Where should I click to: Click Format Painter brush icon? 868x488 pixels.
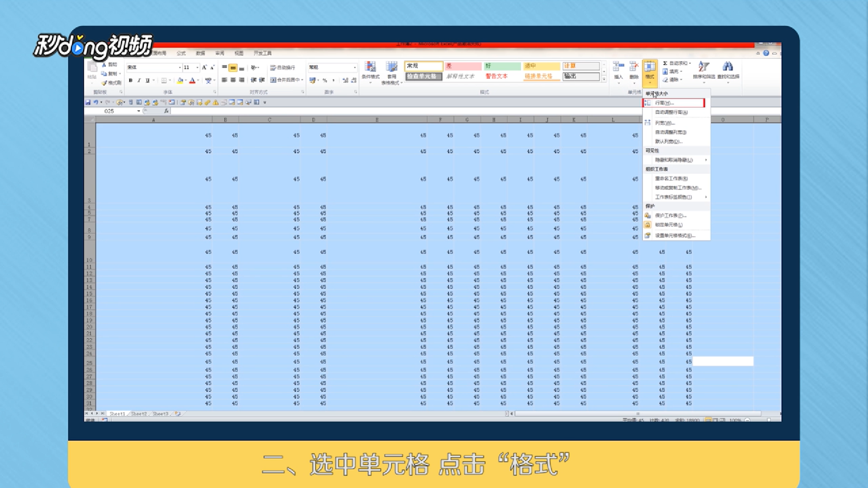click(104, 83)
